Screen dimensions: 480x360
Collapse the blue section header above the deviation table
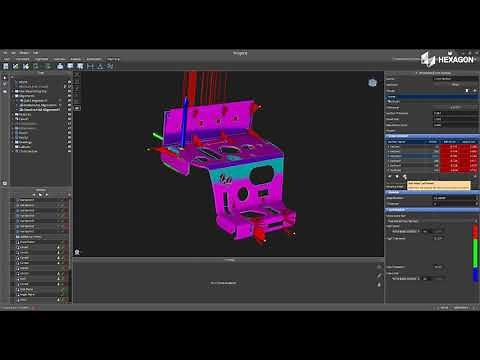(432, 136)
